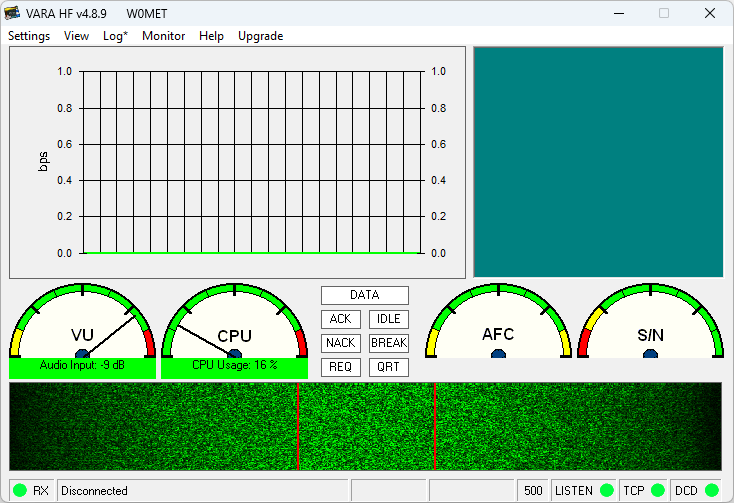
Task: Click the BREAK indicator box
Action: [388, 343]
